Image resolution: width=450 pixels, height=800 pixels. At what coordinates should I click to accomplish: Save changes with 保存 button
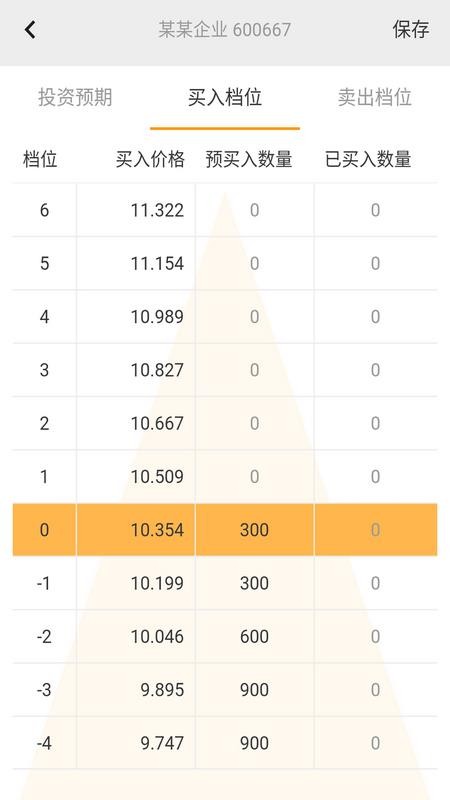pyautogui.click(x=411, y=30)
